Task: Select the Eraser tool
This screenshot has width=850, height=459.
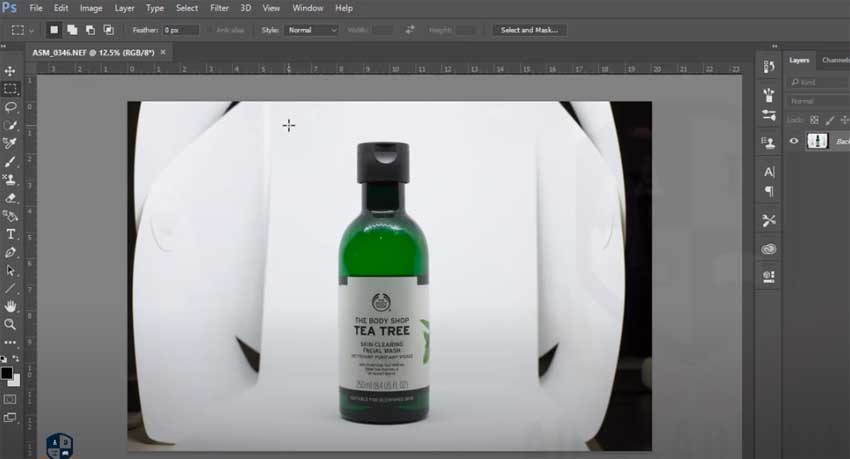Action: [x=10, y=198]
